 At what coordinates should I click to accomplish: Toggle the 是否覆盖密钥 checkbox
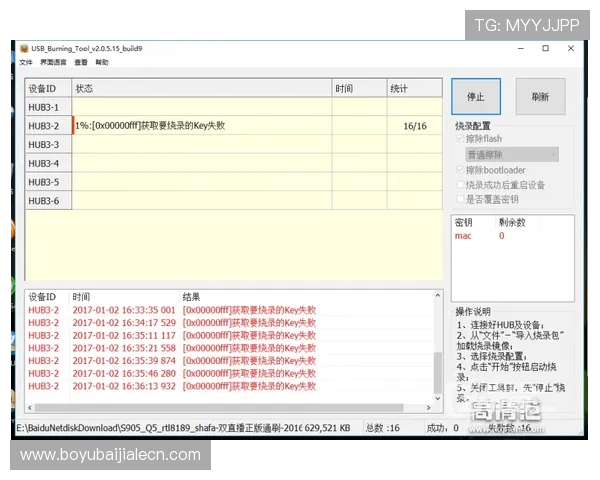tap(460, 199)
